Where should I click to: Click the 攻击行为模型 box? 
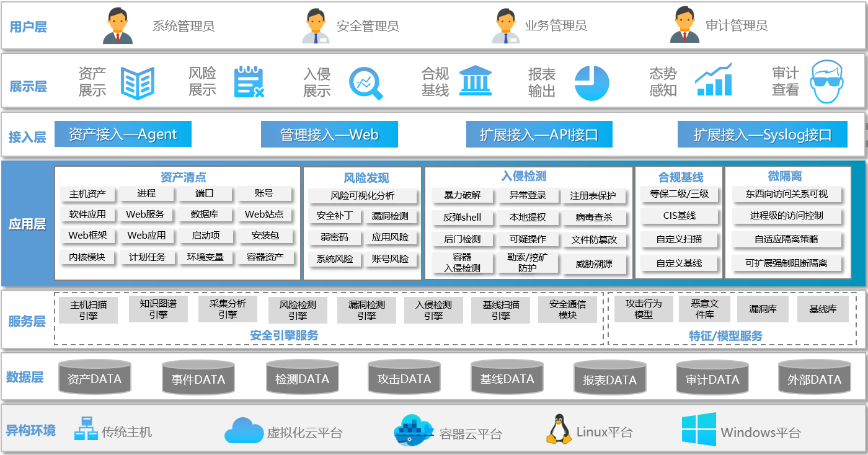[x=644, y=309]
